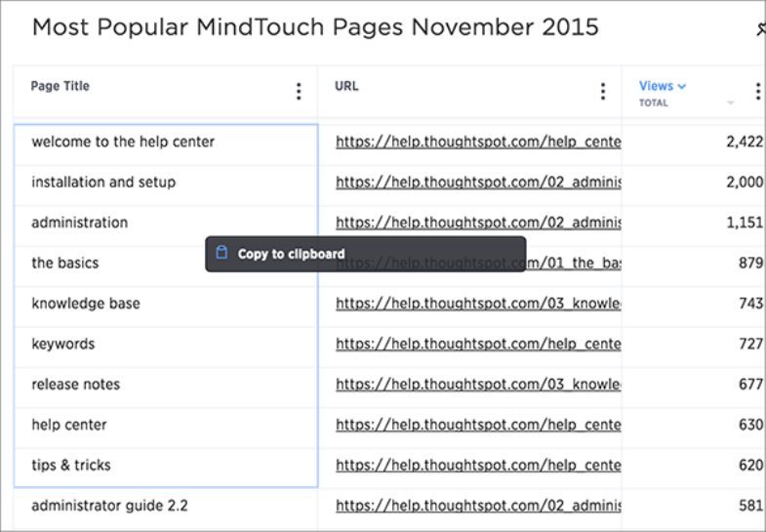Open the URL column three-dot menu
The height and width of the screenshot is (532, 766).
point(603,92)
